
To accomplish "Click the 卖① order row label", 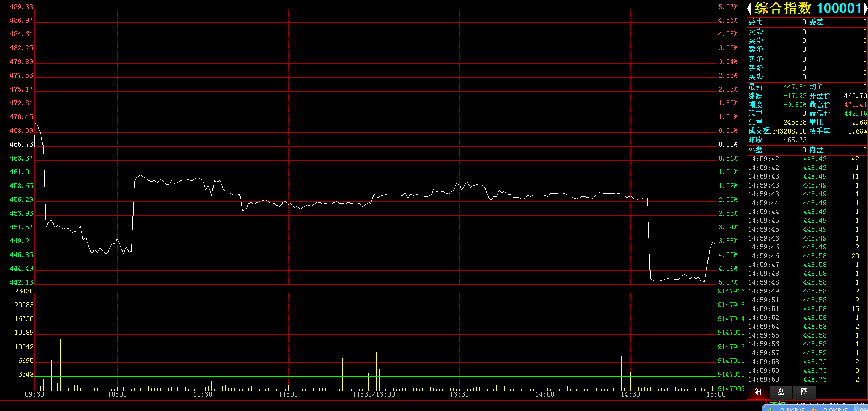I will point(755,49).
